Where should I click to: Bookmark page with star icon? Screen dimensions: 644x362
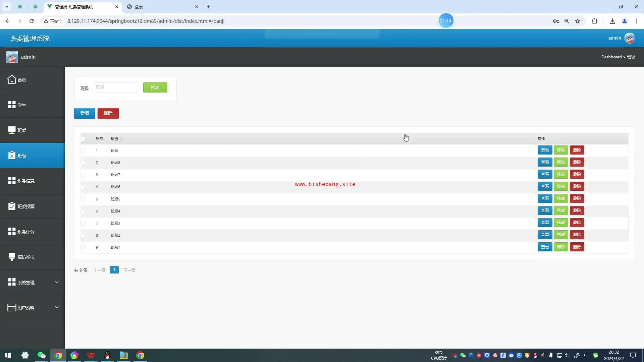578,21
